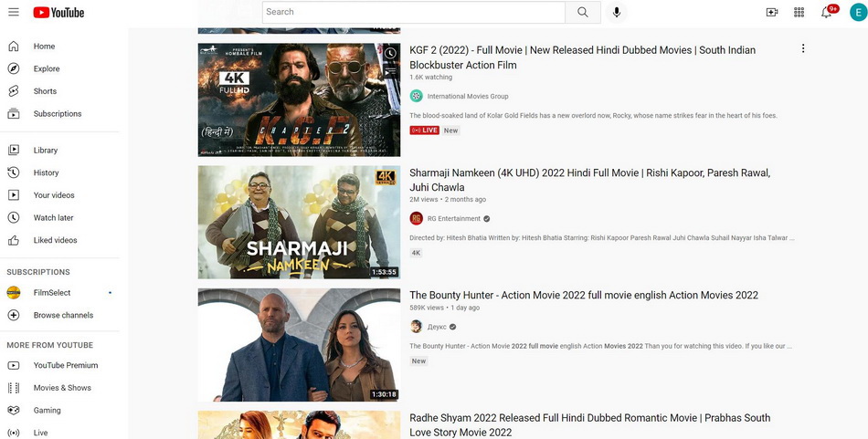
Task: Go to Shorts in sidebar
Action: point(45,91)
